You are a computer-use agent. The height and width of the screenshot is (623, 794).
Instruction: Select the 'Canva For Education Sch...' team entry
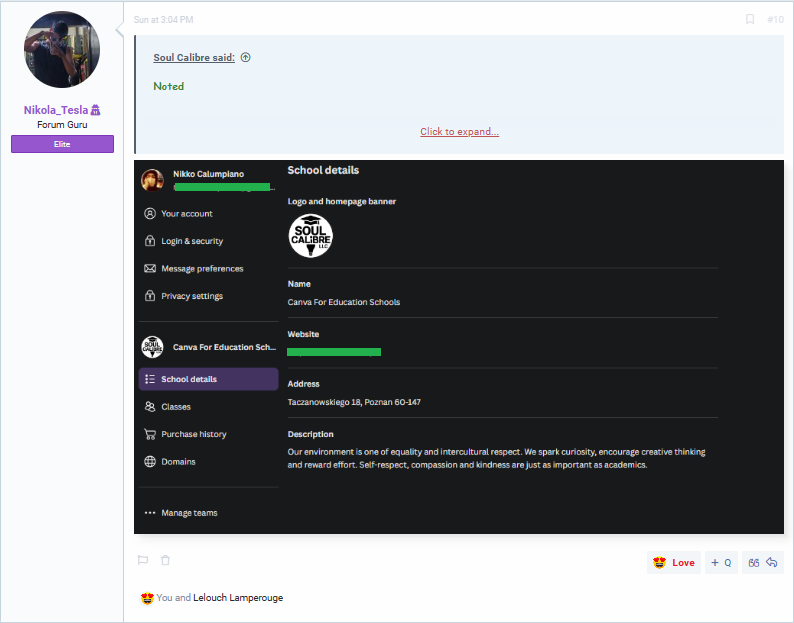pyautogui.click(x=209, y=347)
